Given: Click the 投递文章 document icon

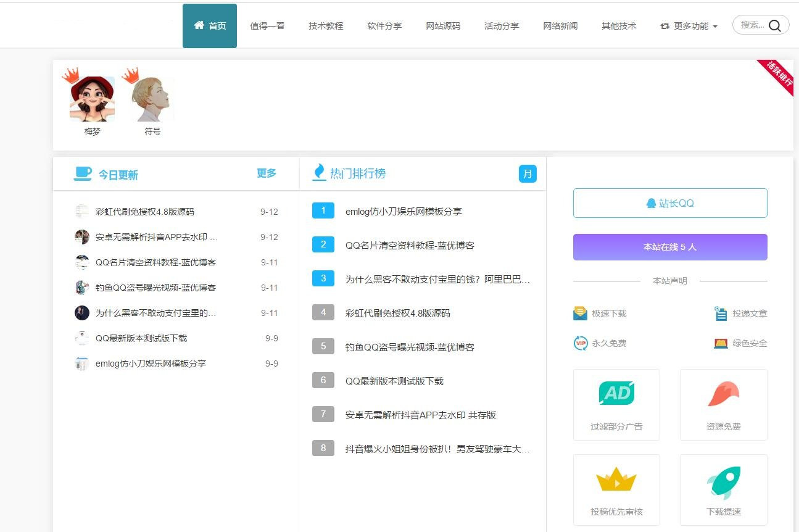Looking at the screenshot, I should pos(721,314).
